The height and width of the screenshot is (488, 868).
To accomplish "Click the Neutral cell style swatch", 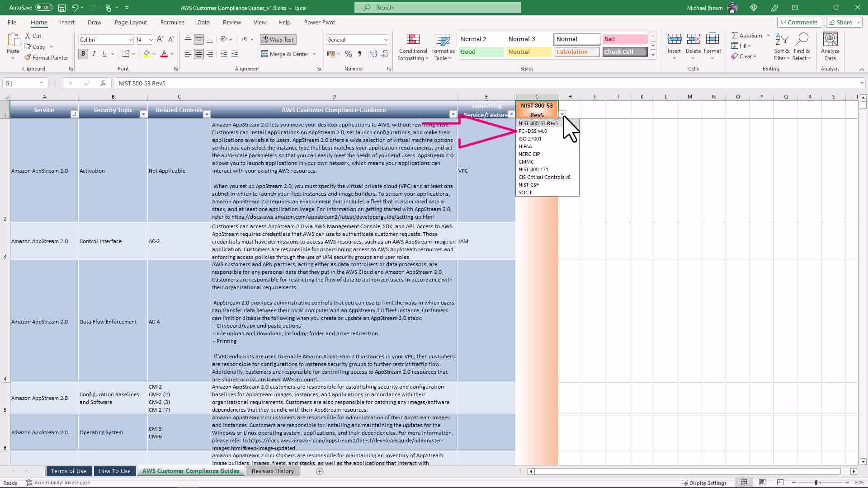I will pos(528,52).
